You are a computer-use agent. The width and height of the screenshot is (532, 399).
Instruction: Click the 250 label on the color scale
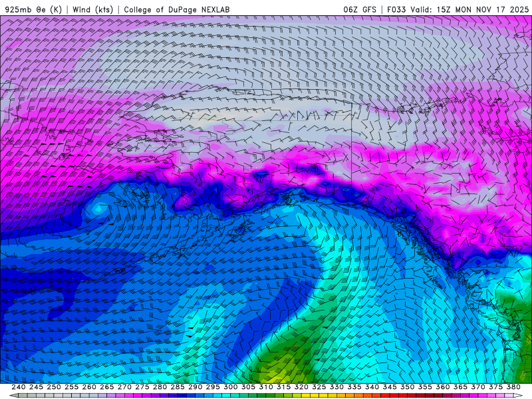point(54,387)
